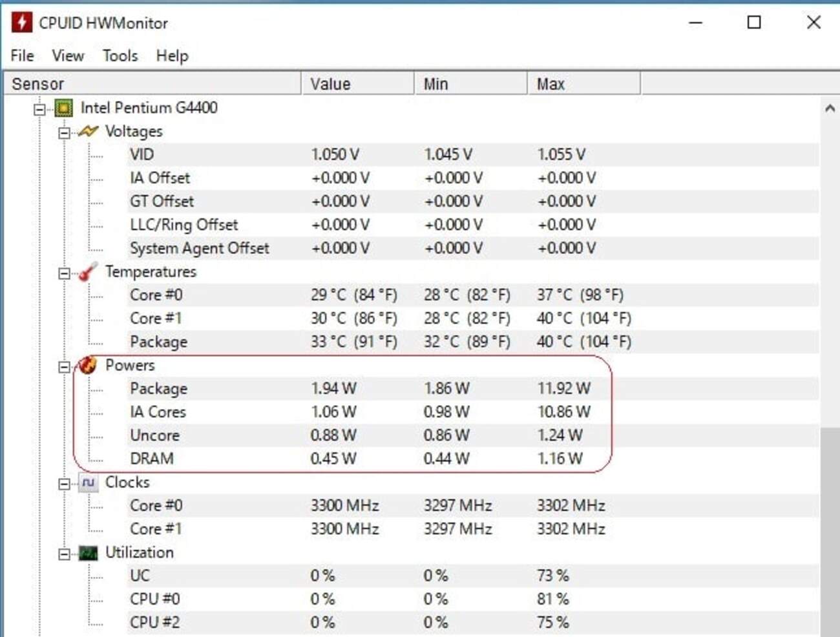This screenshot has width=840, height=637.
Task: Click the Voltages lightning bolt icon
Action: 88,132
